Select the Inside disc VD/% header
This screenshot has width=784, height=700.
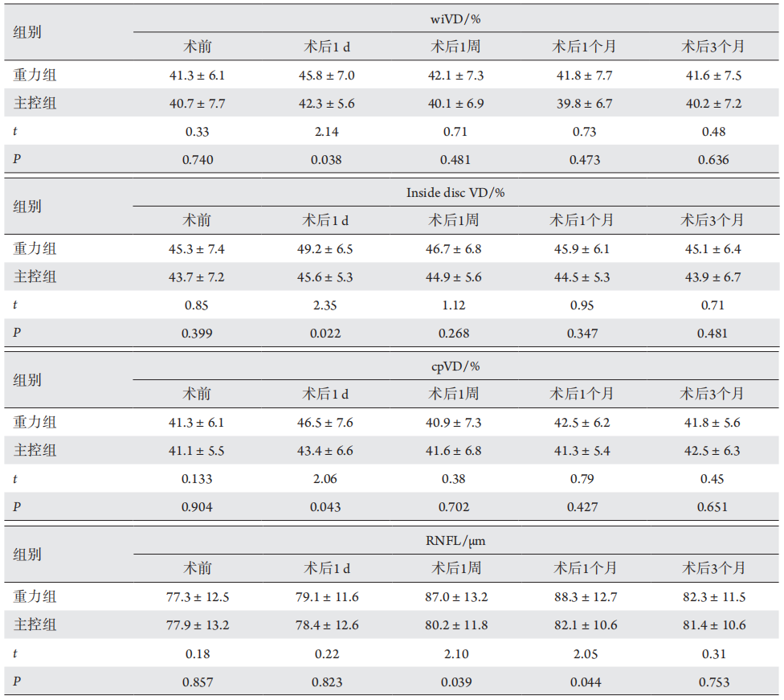point(455,192)
